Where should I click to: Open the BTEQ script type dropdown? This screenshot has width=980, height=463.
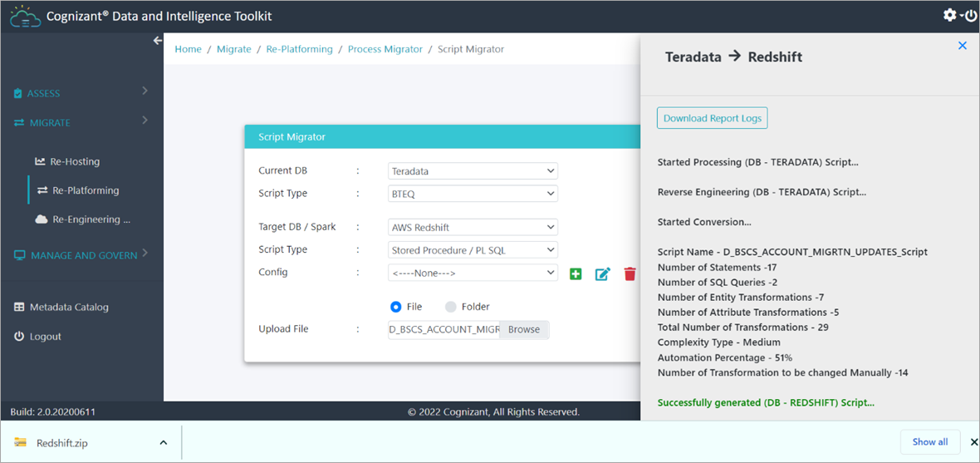point(473,194)
